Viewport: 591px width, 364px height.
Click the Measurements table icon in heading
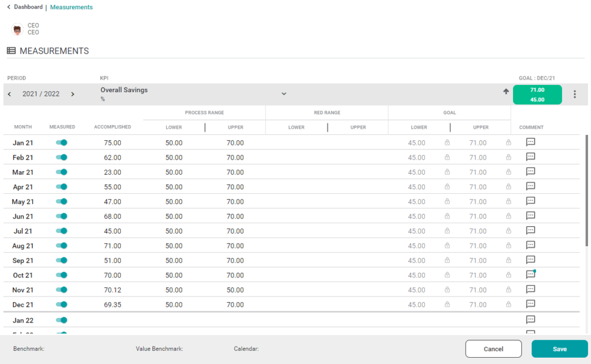click(x=12, y=51)
